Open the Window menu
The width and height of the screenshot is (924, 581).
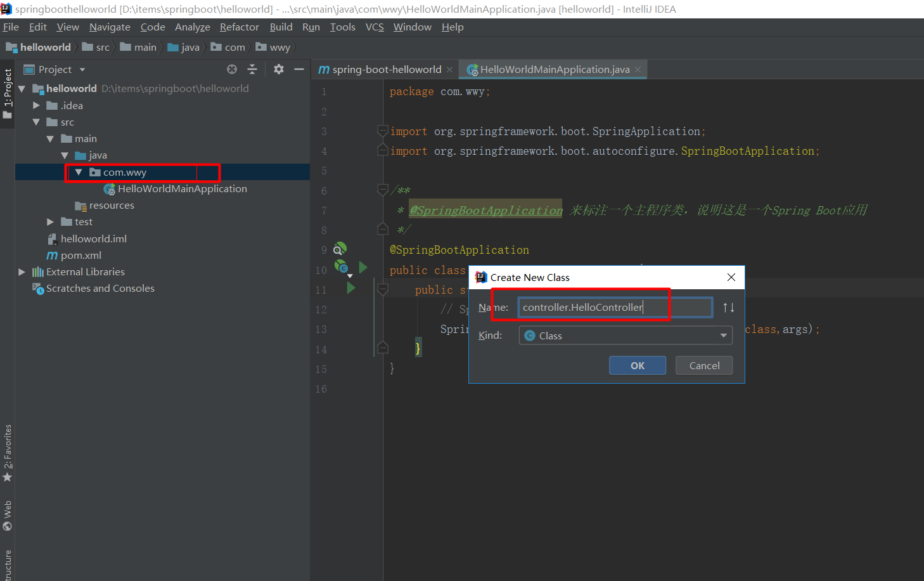413,27
